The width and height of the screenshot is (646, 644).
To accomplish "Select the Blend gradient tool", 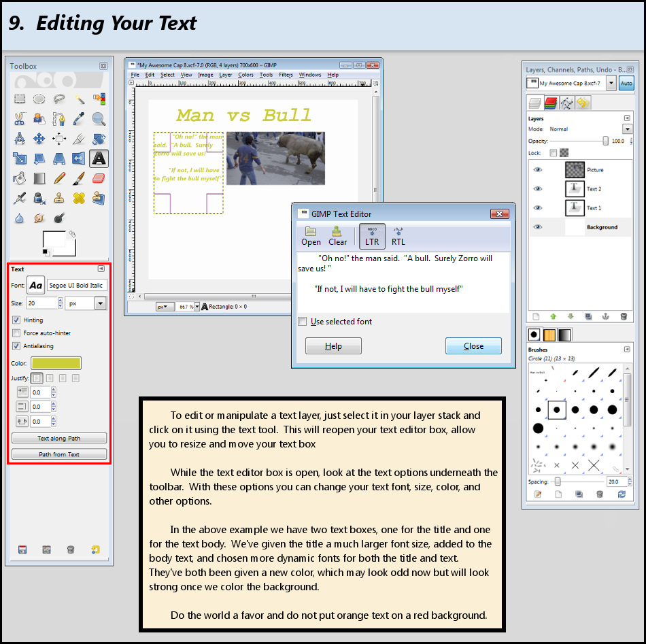I will [x=39, y=178].
